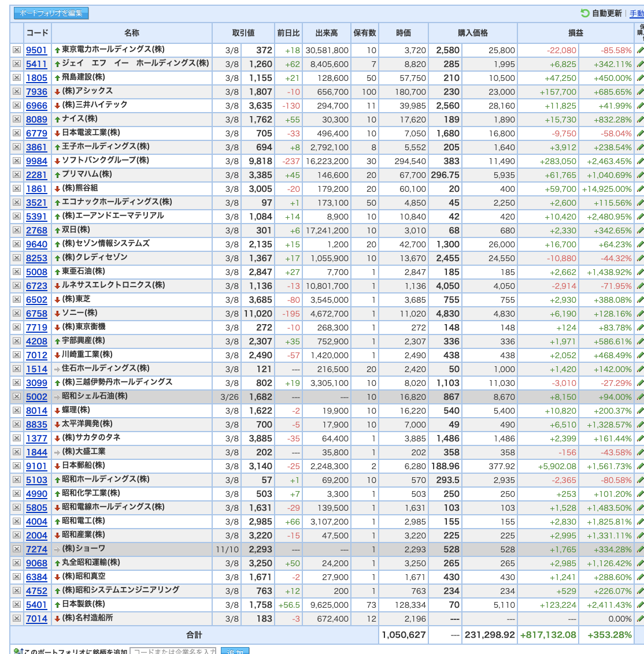Click edit pencil for 昭和電工 row
644x654 pixels.
pos(640,521)
